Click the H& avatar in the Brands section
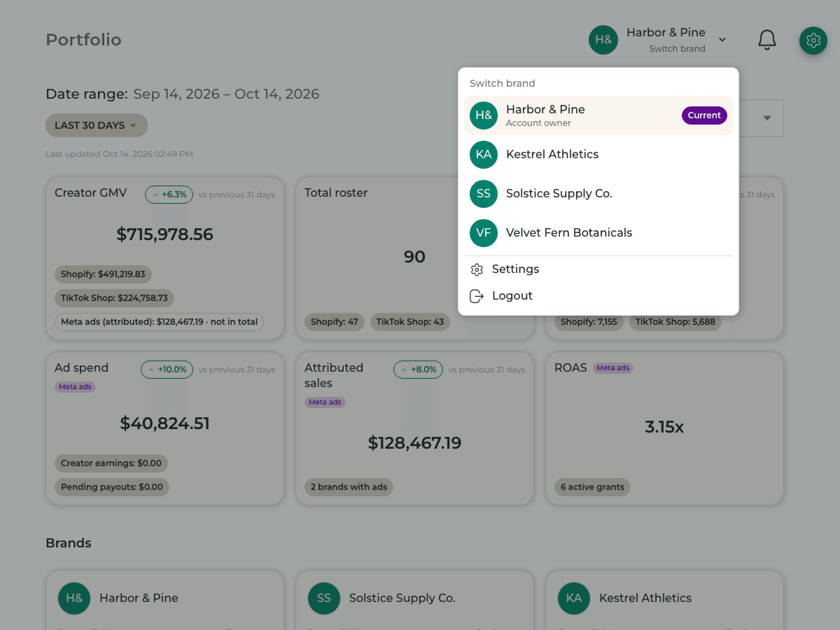 click(x=74, y=598)
